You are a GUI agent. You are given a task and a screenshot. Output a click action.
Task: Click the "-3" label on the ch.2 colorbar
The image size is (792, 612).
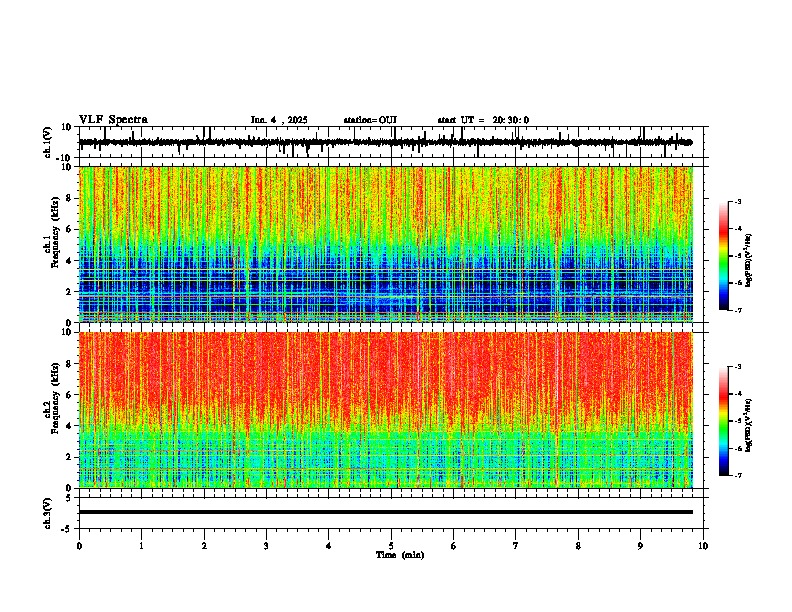pyautogui.click(x=737, y=367)
